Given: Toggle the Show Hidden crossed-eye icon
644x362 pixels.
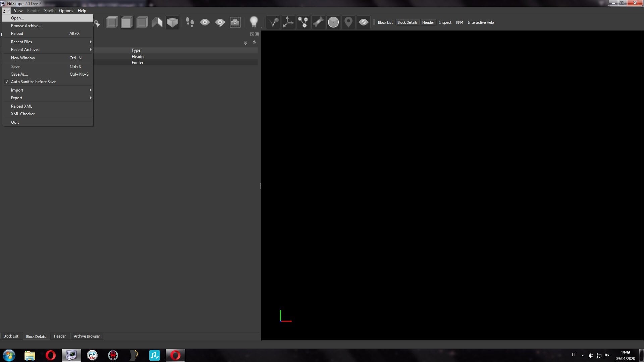Looking at the screenshot, I should (x=363, y=22).
